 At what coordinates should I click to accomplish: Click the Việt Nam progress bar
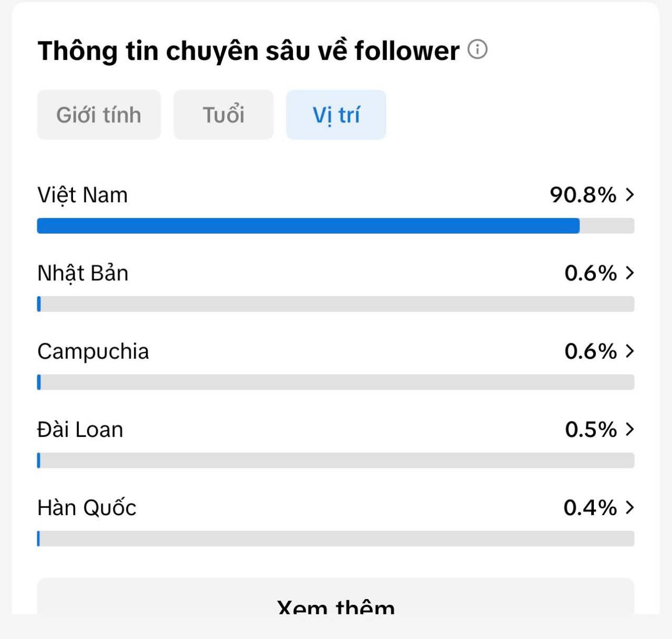click(335, 226)
